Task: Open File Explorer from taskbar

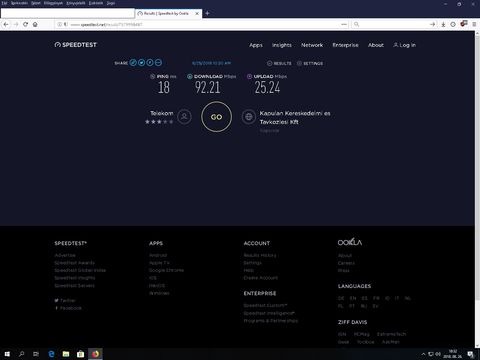Action: point(66,354)
